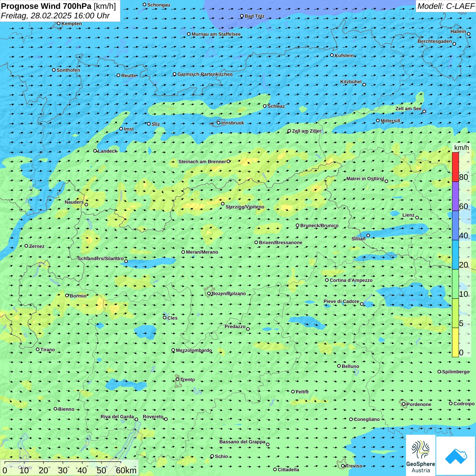
Task: Select the green 10–20 km/h legend swatch
Action: pos(455,284)
